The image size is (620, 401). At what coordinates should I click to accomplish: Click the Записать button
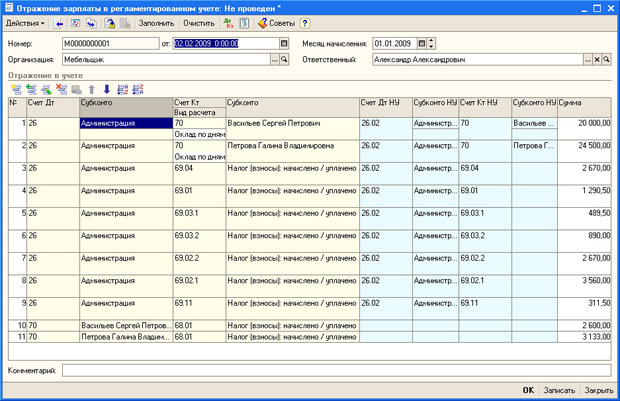point(559,390)
